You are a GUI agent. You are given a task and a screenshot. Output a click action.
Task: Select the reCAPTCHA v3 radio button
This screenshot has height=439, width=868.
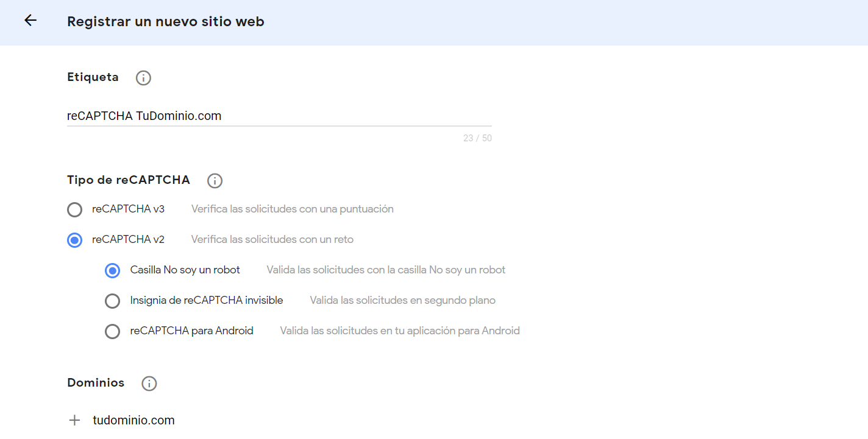pos(74,210)
